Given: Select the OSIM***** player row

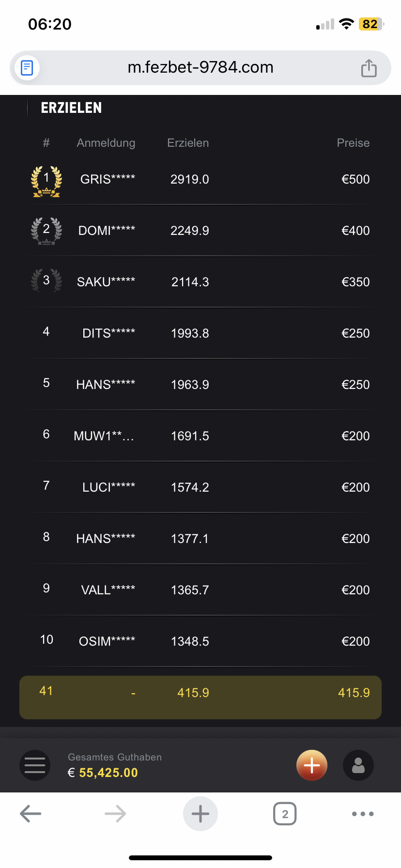Looking at the screenshot, I should 107,641.
